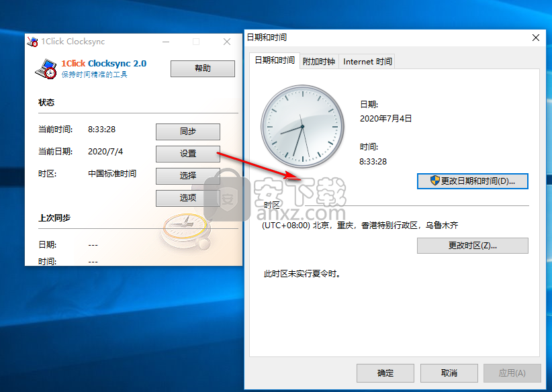This screenshot has width=552, height=392.
Task: Click the 应用(A) button
Action: pyautogui.click(x=512, y=373)
